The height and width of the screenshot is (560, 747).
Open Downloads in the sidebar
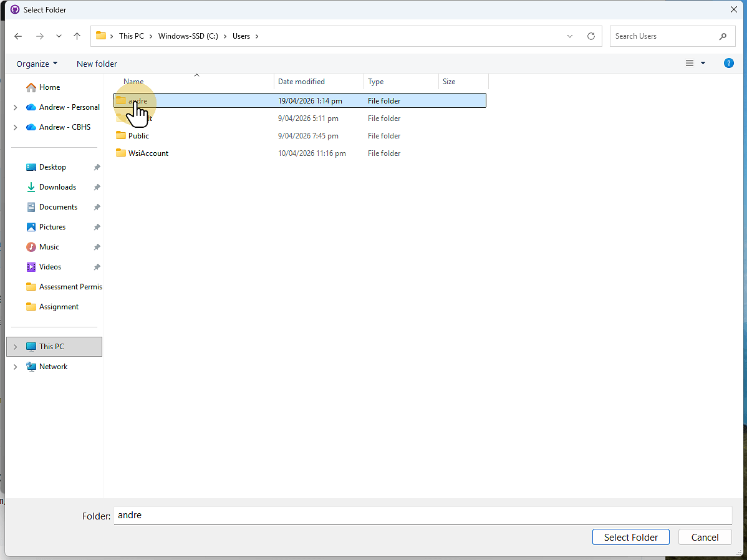coord(57,187)
